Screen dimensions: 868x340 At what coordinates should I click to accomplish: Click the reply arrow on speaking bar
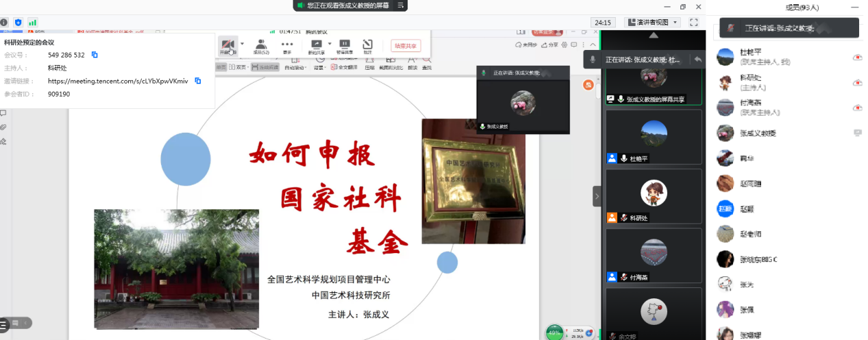coord(697,60)
